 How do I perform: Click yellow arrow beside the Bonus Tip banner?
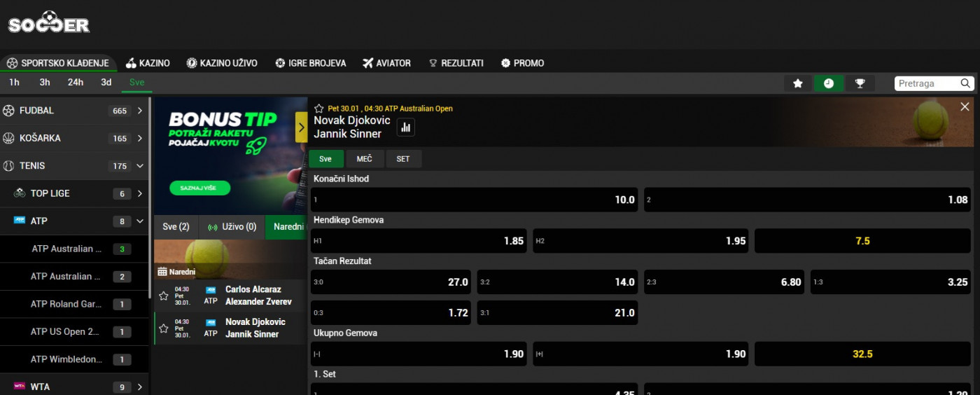(x=302, y=127)
